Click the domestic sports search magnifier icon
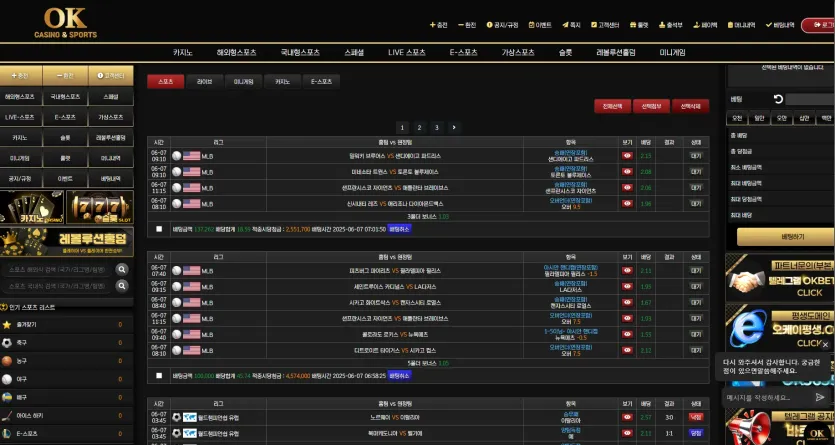The height and width of the screenshot is (445, 835). 122,286
